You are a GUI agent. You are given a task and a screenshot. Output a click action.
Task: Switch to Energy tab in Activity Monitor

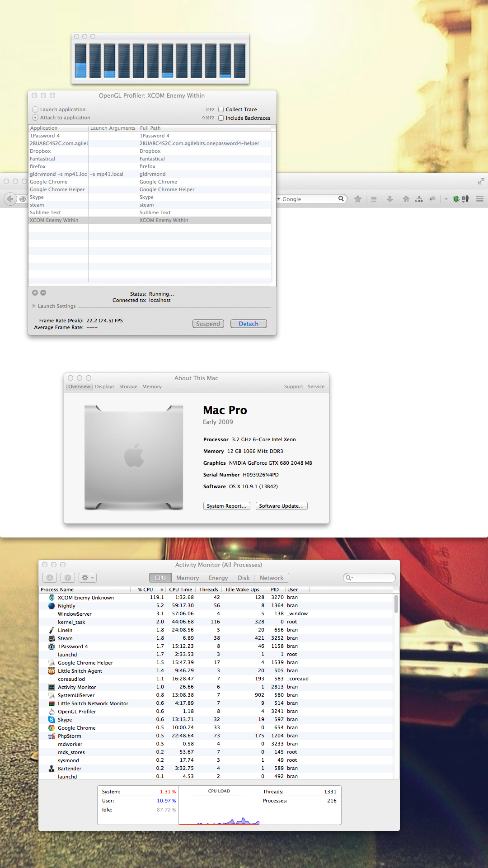tap(218, 578)
